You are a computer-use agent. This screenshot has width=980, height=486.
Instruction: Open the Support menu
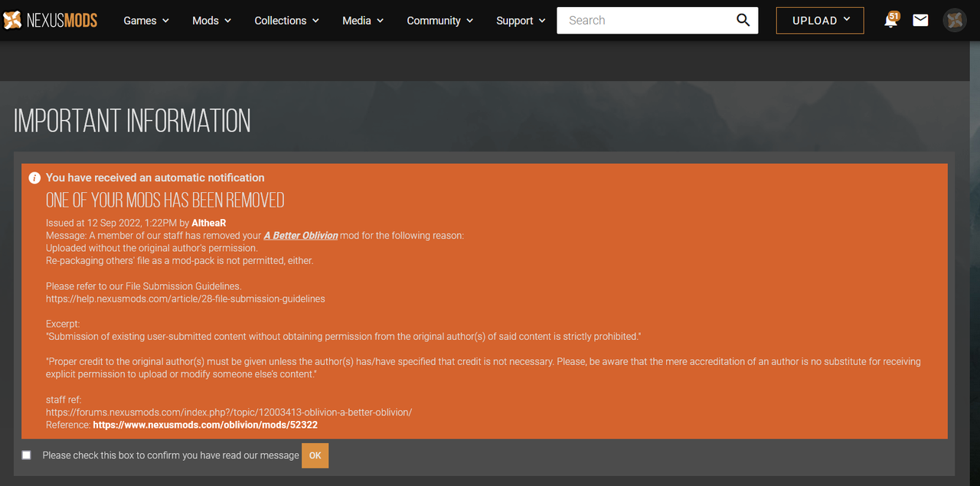(x=521, y=21)
